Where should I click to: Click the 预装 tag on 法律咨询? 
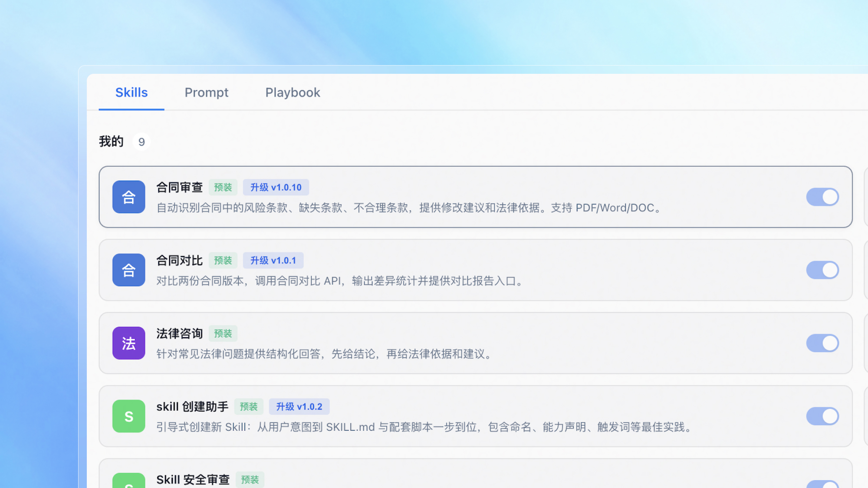(x=223, y=333)
